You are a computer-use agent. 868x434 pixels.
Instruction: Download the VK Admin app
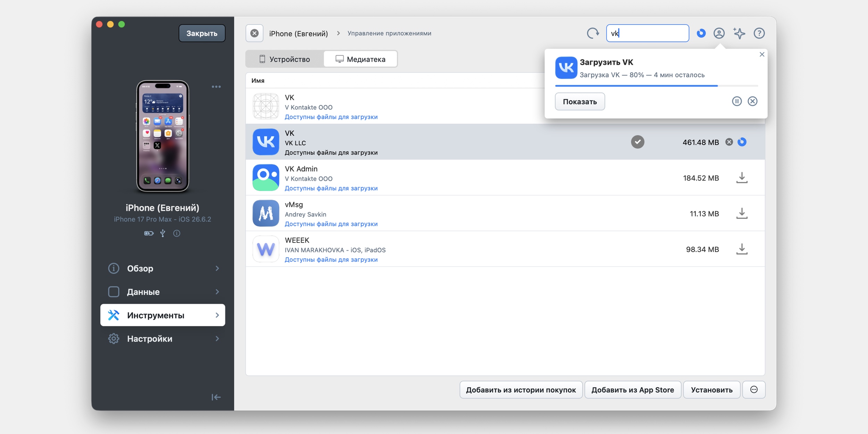click(x=742, y=178)
